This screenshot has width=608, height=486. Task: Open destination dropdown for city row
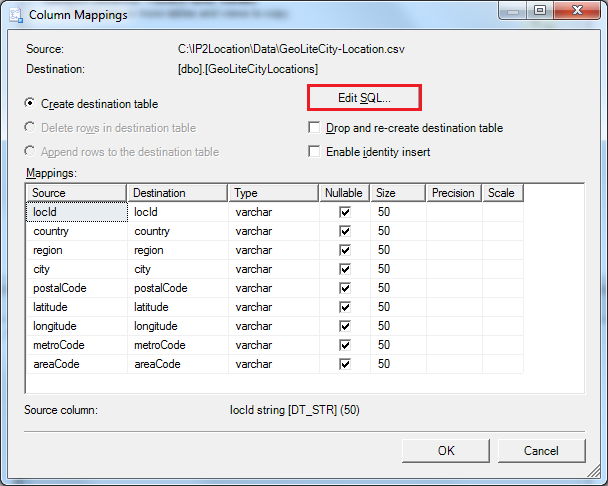[x=178, y=269]
